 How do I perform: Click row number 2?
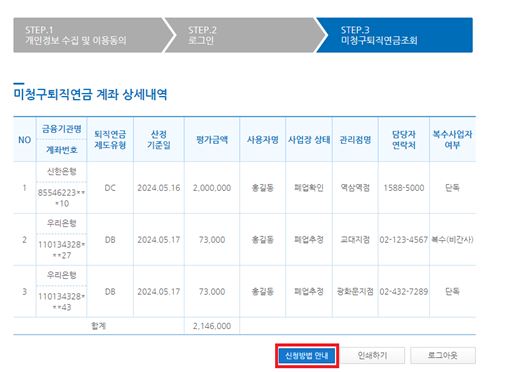(25, 240)
